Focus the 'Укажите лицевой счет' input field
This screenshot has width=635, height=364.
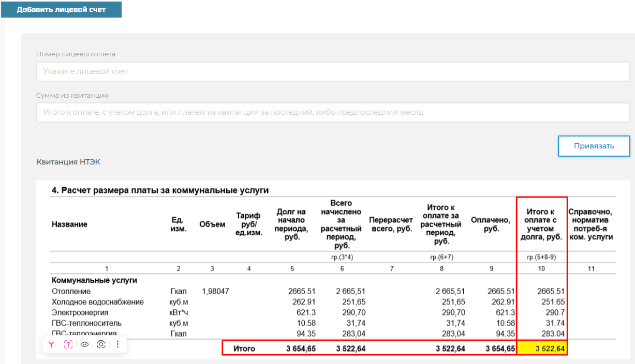tap(333, 71)
